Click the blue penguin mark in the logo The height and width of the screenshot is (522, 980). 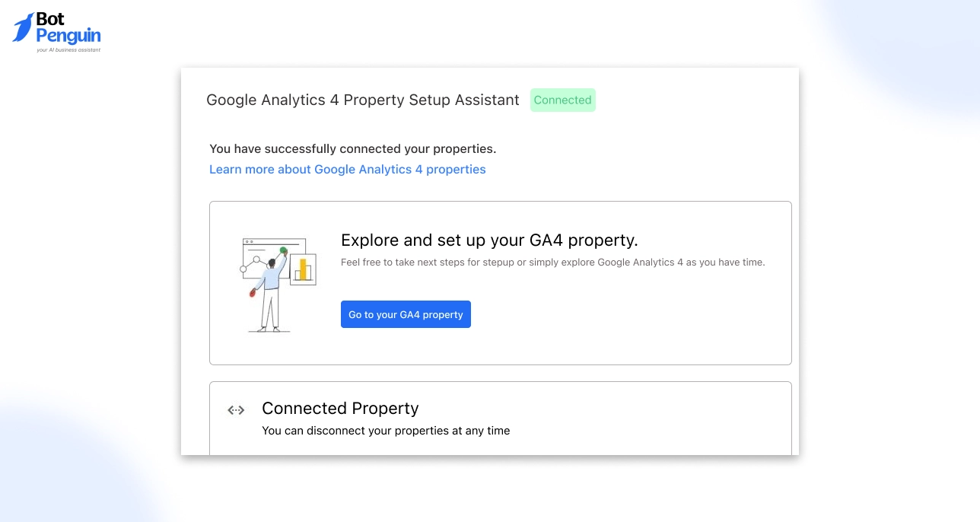point(24,29)
